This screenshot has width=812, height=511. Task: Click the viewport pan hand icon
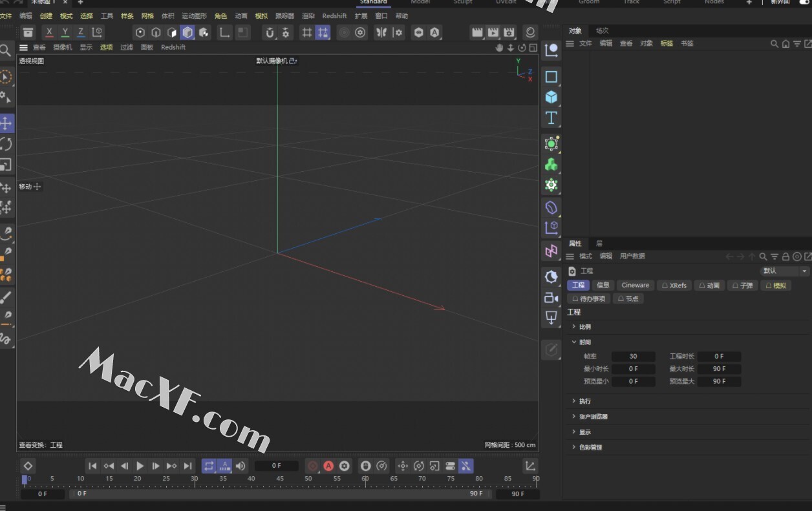click(499, 48)
